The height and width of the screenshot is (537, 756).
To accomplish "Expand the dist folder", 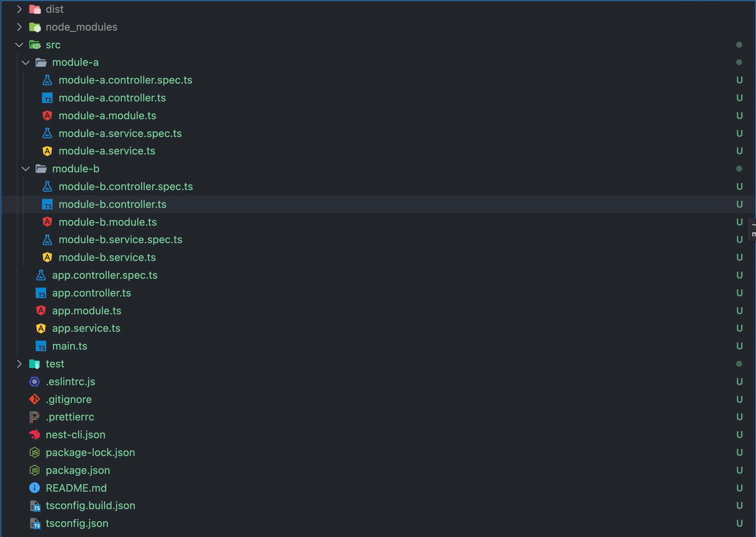I will tap(19, 9).
